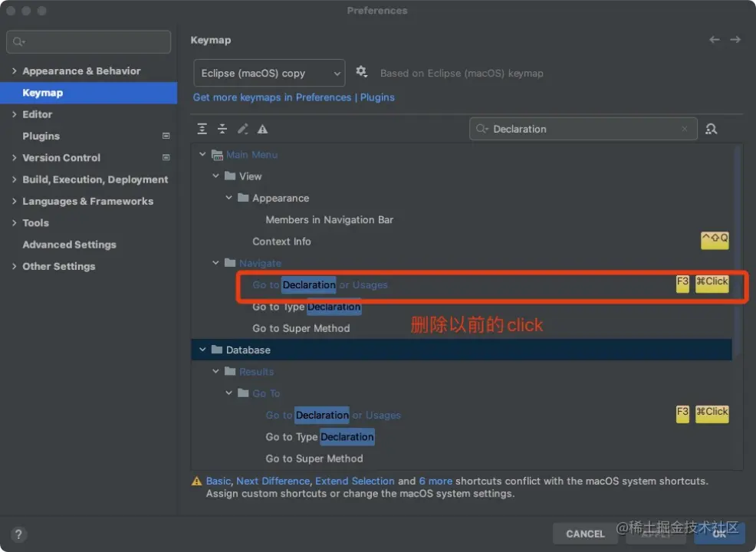Collapse the View tree node chevron
Viewport: 756px width, 552px height.
pos(215,176)
